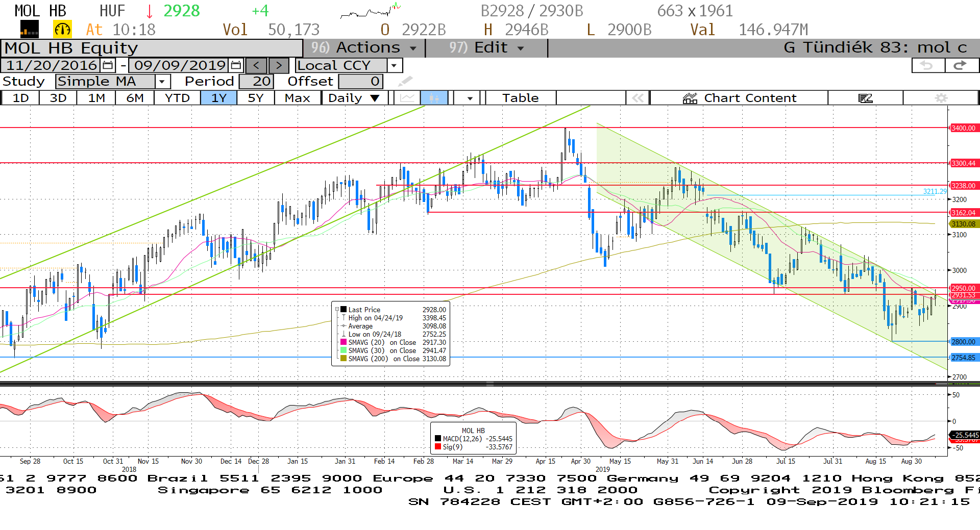The image size is (980, 530).
Task: Click the Period value field 20
Action: (x=256, y=81)
